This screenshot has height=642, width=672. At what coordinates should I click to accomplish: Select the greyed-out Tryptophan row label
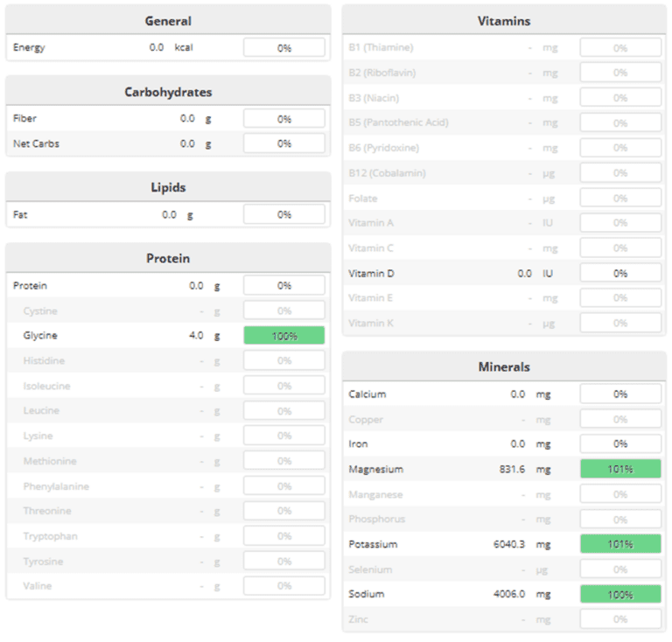[x=50, y=536]
